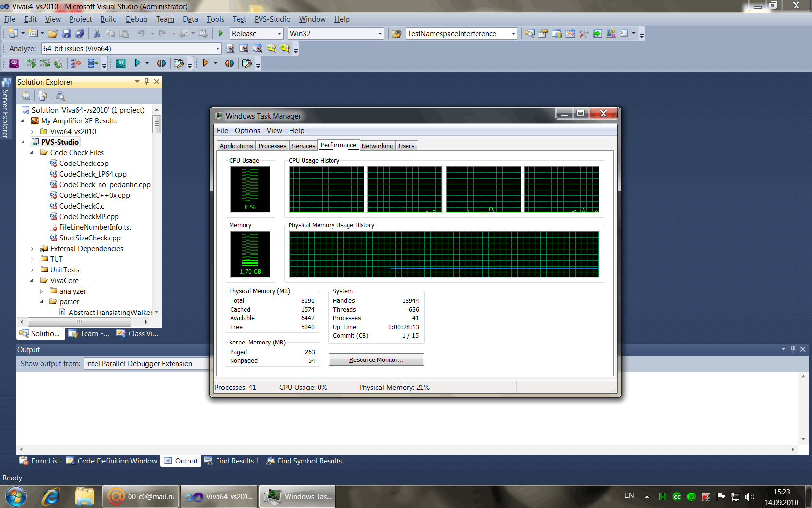Screen dimensions: 812x508
Task: Open the Analyze 64-bit issues dropdown
Action: pos(217,49)
